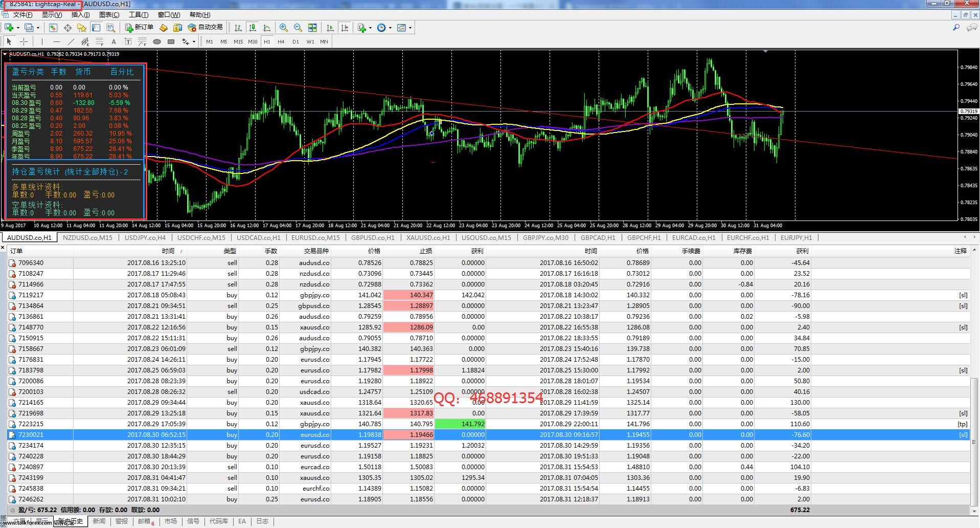This screenshot has width=980, height=528.
Task: Switch timeframe to M15
Action: coord(238,41)
